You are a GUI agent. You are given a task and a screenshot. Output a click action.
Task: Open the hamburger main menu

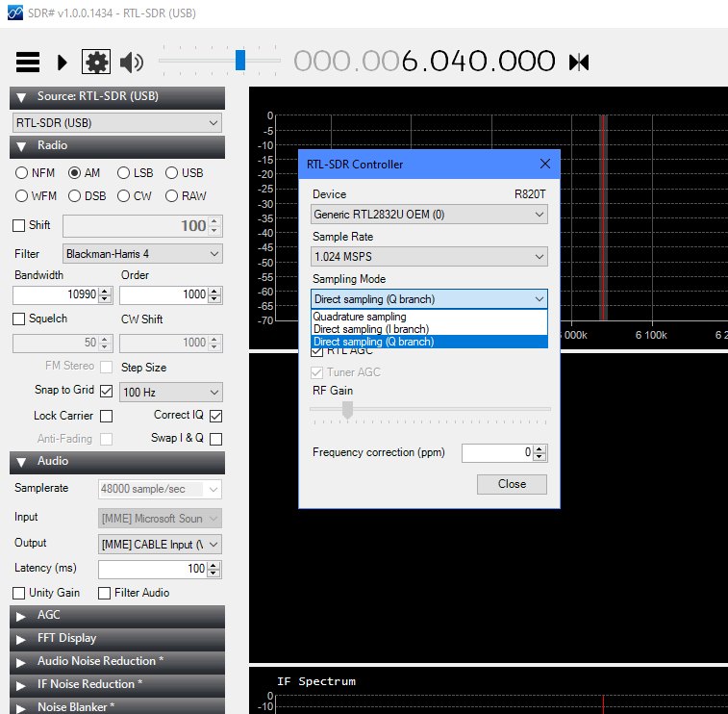point(28,63)
